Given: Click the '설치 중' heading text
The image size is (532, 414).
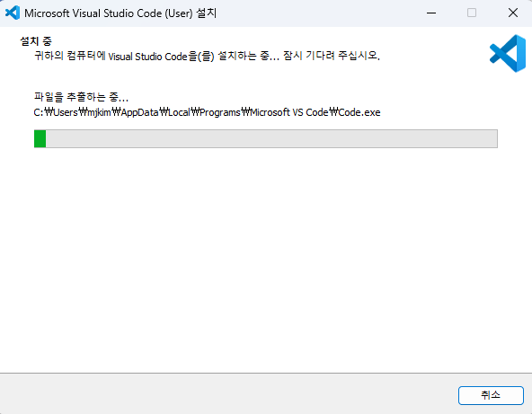Looking at the screenshot, I should 36,41.
